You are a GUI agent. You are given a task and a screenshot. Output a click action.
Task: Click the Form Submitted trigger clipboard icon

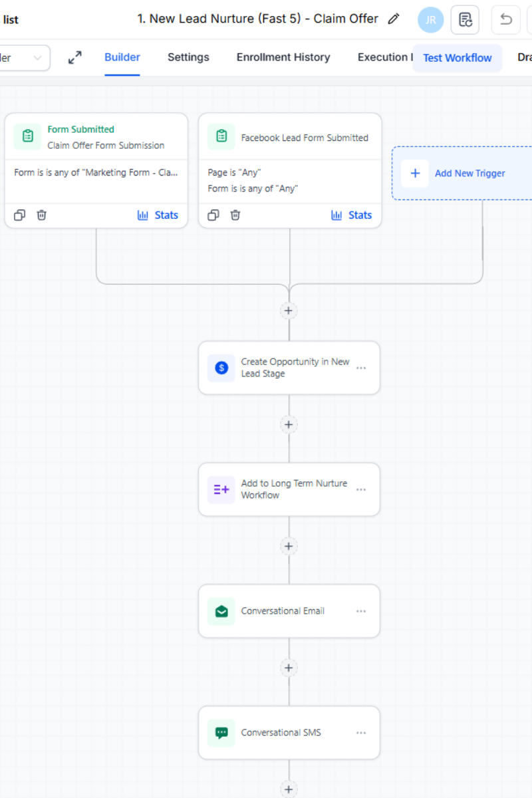[x=27, y=136]
